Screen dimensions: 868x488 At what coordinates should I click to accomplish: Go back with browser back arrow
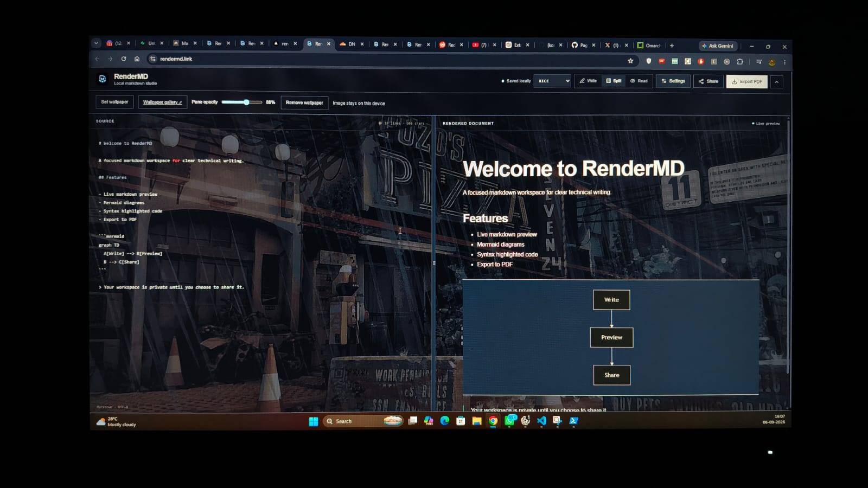pos(98,59)
